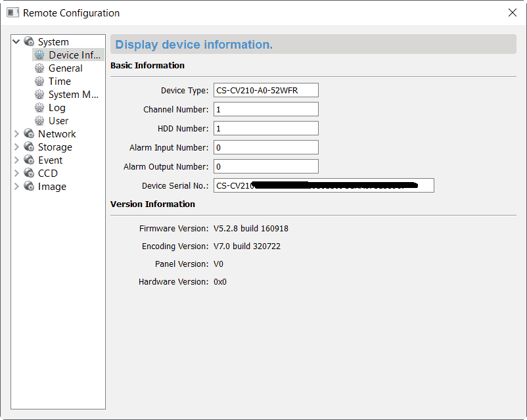The width and height of the screenshot is (527, 420).
Task: Open the System Maintenance tree item
Action: pos(73,95)
